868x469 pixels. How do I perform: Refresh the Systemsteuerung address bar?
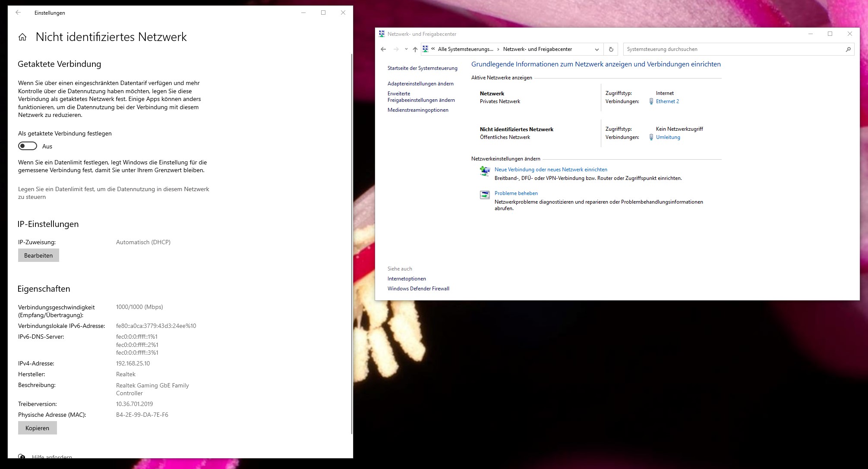[611, 49]
